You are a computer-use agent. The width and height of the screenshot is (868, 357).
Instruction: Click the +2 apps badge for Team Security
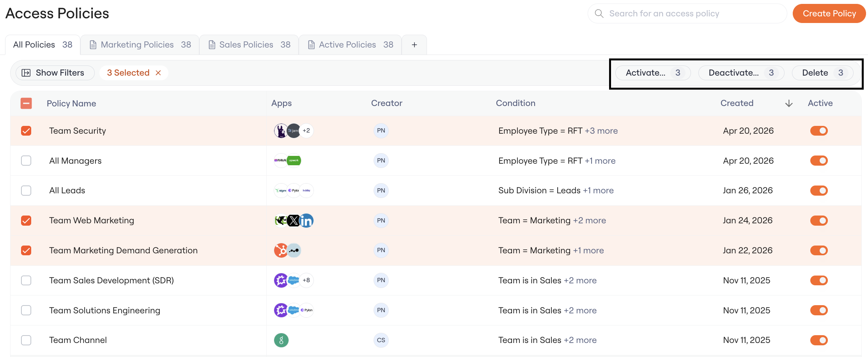pyautogui.click(x=306, y=131)
